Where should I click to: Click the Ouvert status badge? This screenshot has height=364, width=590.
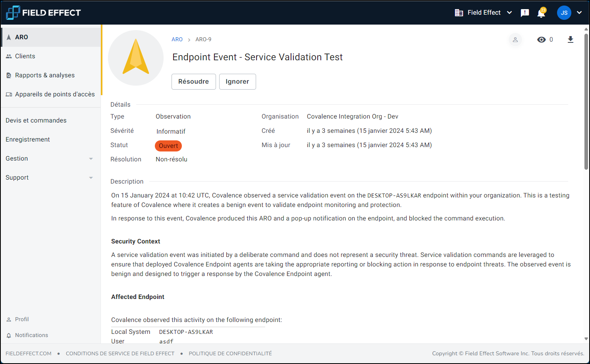(x=168, y=146)
